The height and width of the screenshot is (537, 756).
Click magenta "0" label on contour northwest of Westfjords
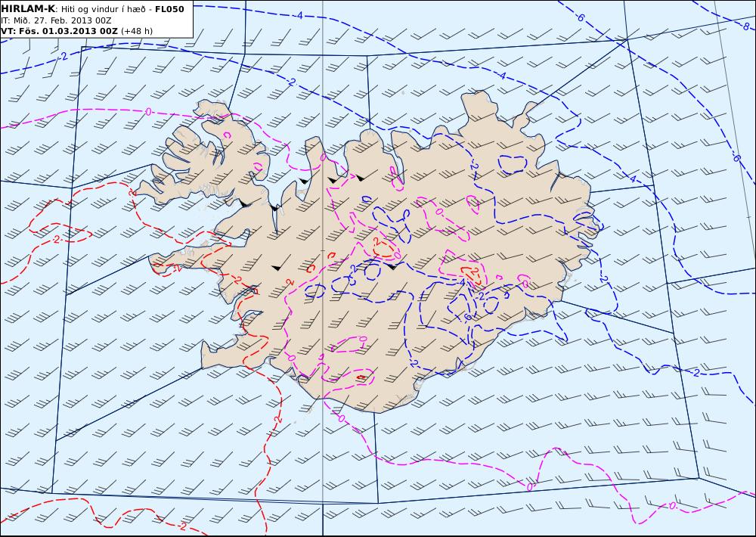point(147,112)
